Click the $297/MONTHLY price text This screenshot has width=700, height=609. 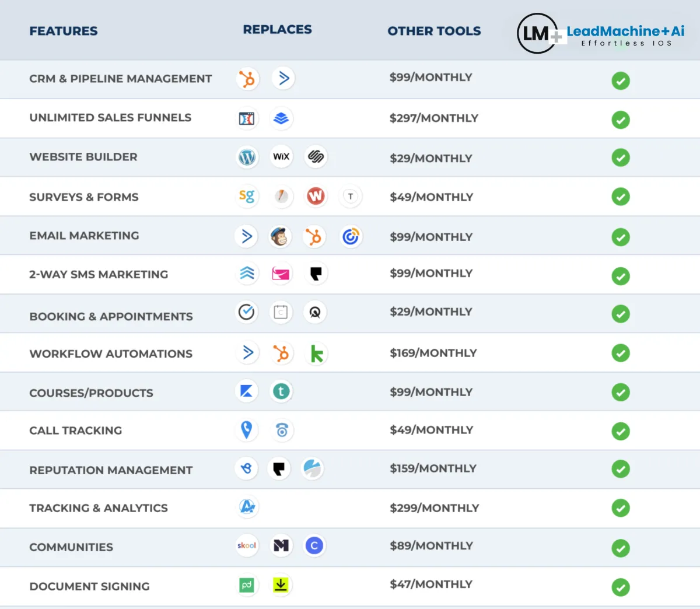[434, 118]
